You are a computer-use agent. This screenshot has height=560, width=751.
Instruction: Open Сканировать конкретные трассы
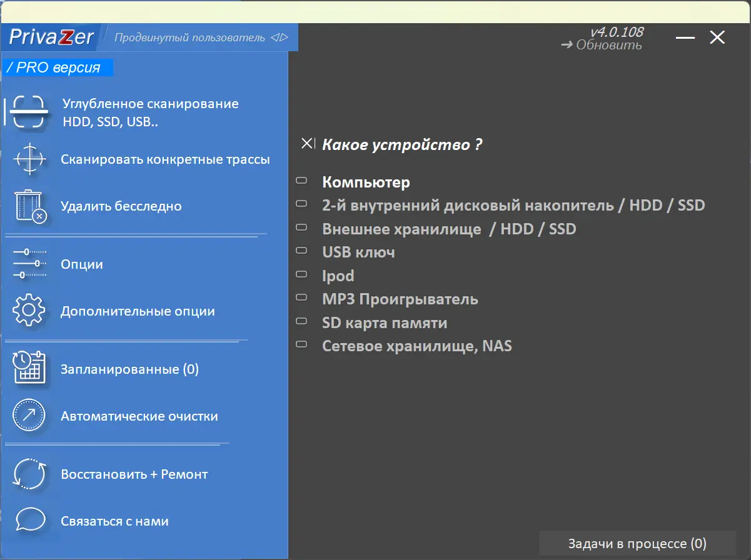click(165, 159)
